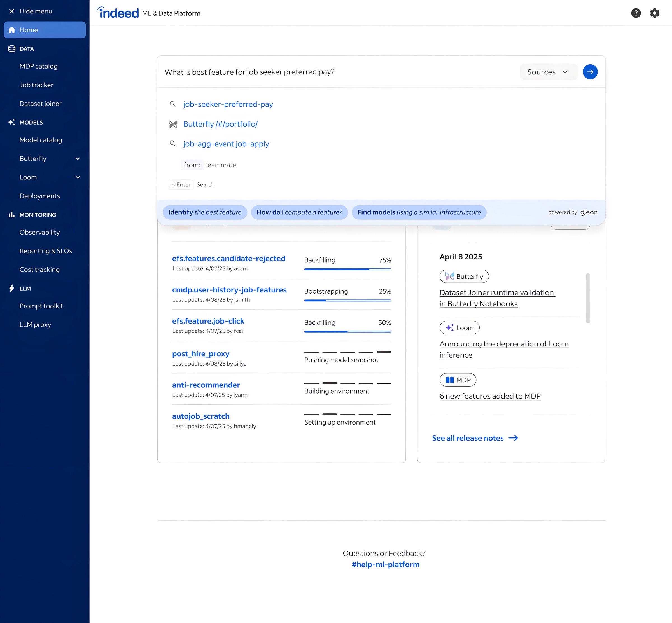
Task: Open Job tracker
Action: point(36,85)
